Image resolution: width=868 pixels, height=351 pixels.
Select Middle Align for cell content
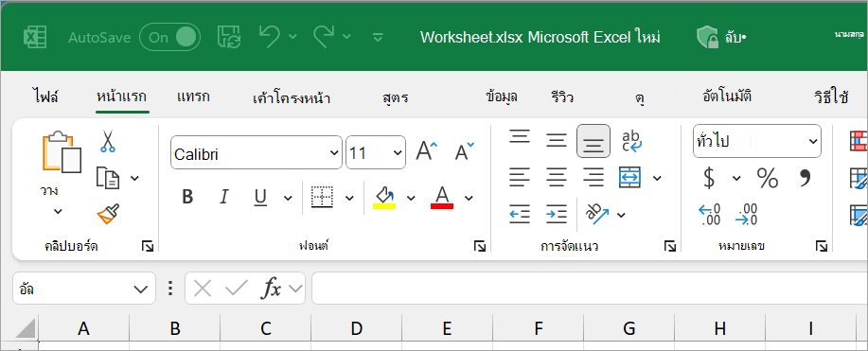pyautogui.click(x=557, y=141)
